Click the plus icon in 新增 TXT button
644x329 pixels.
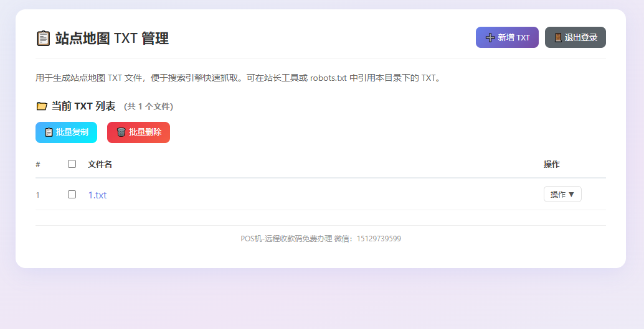pyautogui.click(x=490, y=37)
